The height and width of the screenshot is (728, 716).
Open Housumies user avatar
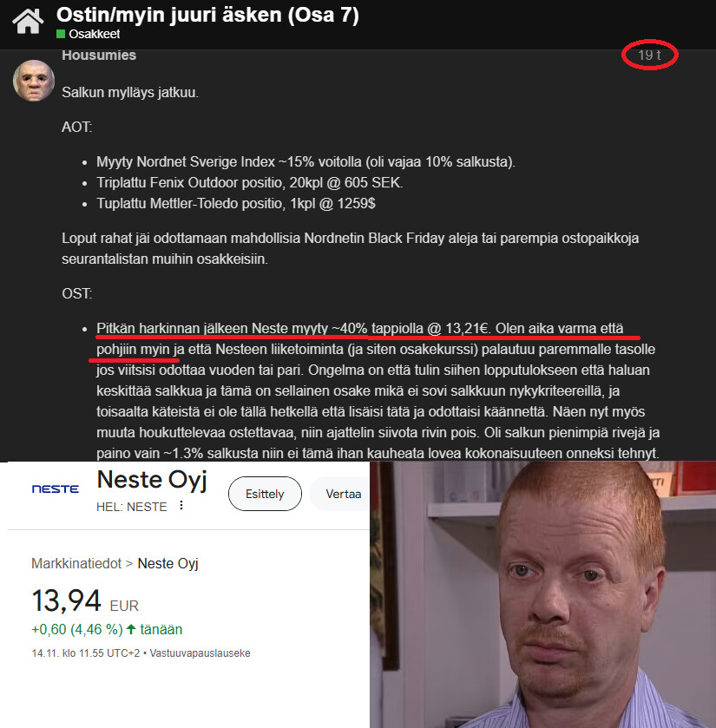[34, 81]
